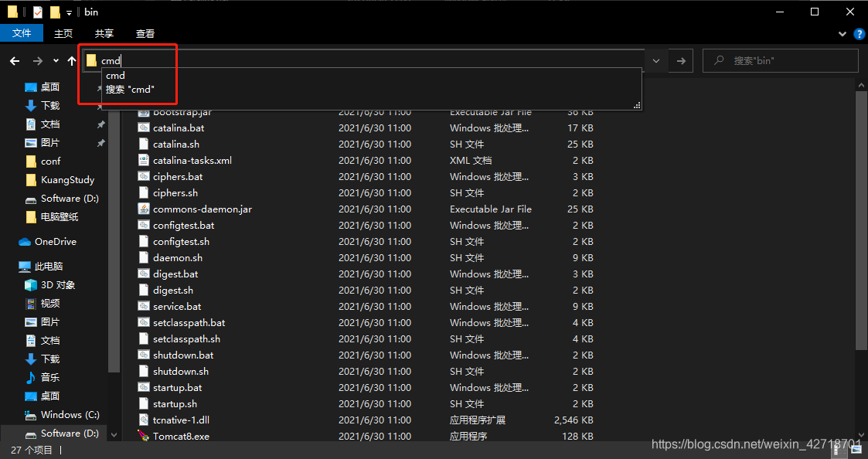This screenshot has width=868, height=459.
Task: Select the startup.sh file name
Action: [x=175, y=403]
